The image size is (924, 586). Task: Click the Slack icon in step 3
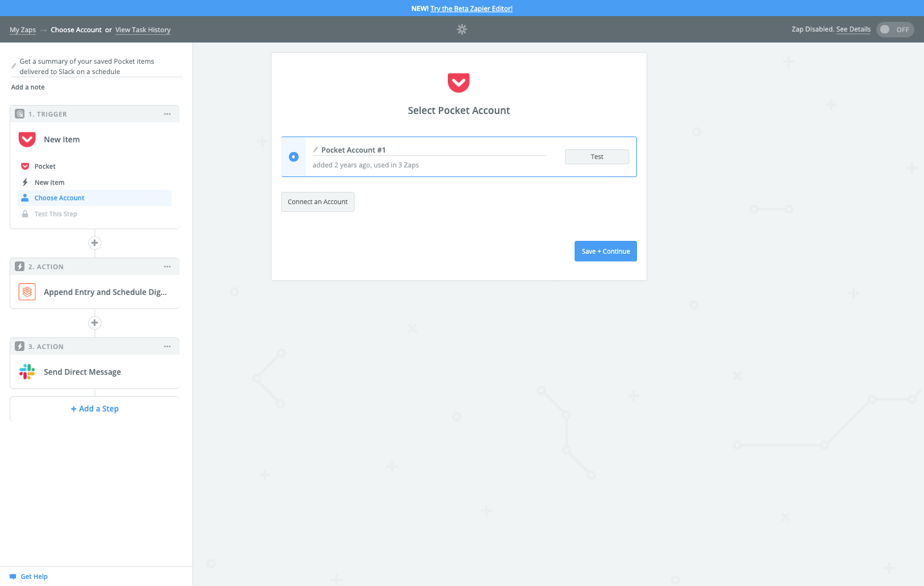coord(27,372)
